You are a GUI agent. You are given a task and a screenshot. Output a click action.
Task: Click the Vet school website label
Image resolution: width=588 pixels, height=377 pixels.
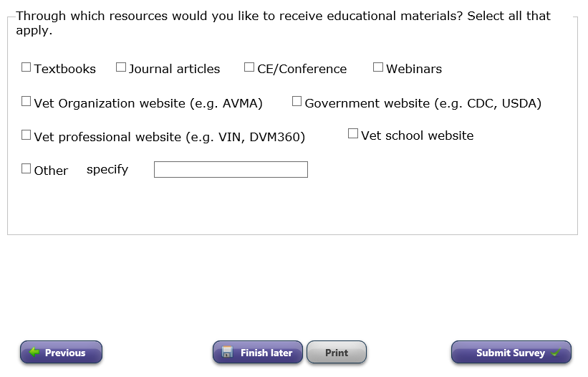point(417,135)
